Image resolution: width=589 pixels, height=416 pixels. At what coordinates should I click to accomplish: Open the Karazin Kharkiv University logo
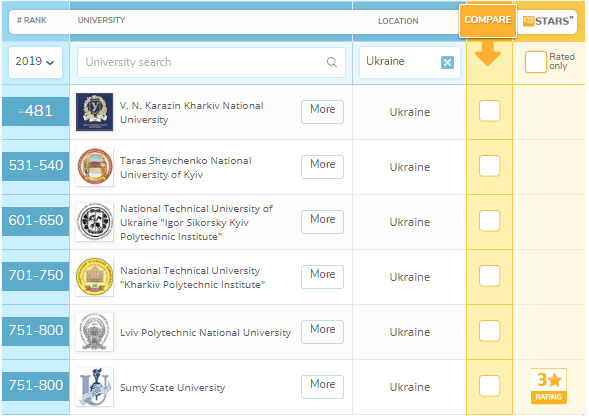pos(95,112)
